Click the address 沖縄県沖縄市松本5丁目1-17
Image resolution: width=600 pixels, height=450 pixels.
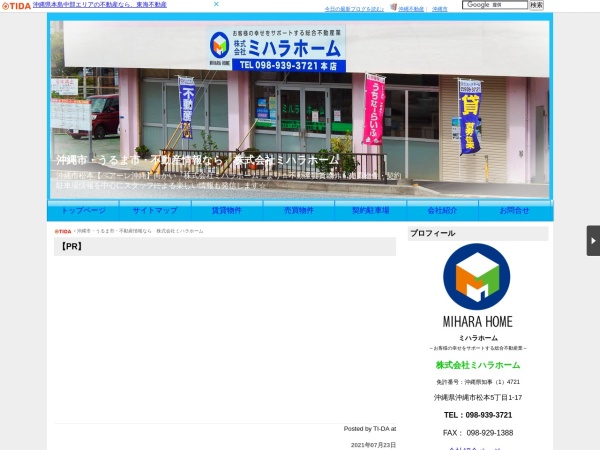(x=478, y=398)
